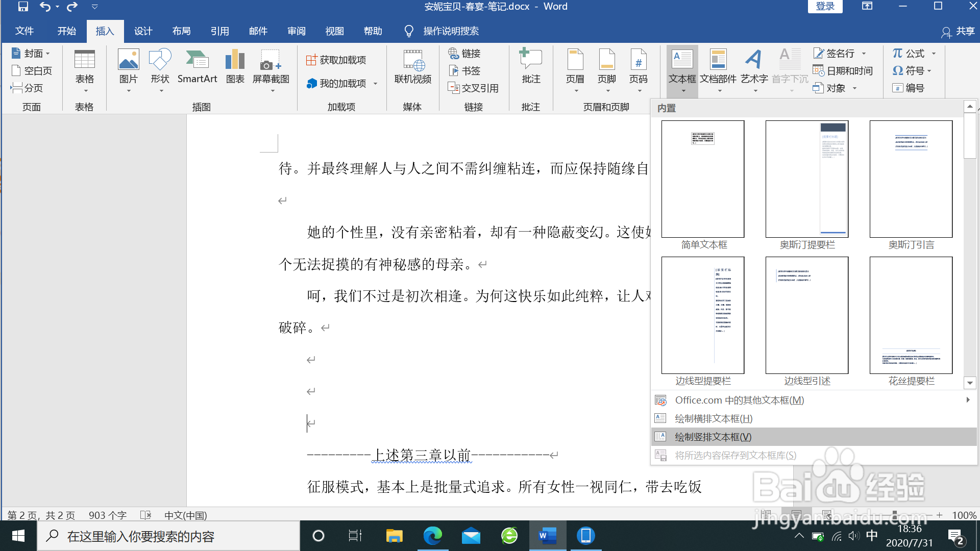Open Symbol (符号) dropdown

[x=913, y=70]
